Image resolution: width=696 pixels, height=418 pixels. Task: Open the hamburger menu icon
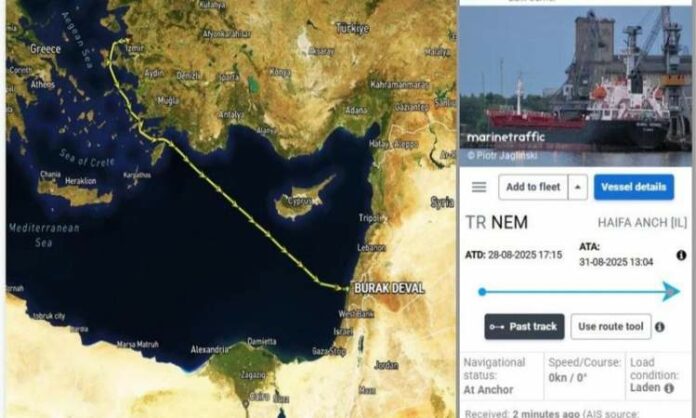pos(478,187)
